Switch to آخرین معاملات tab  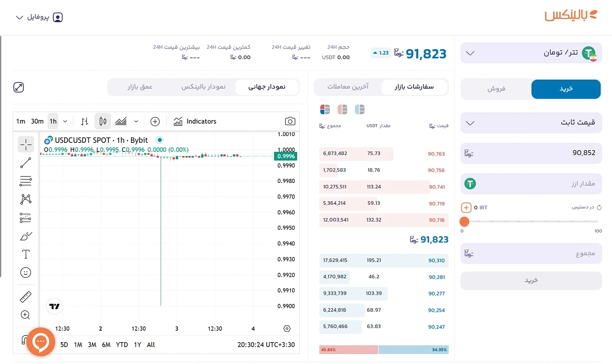(348, 86)
